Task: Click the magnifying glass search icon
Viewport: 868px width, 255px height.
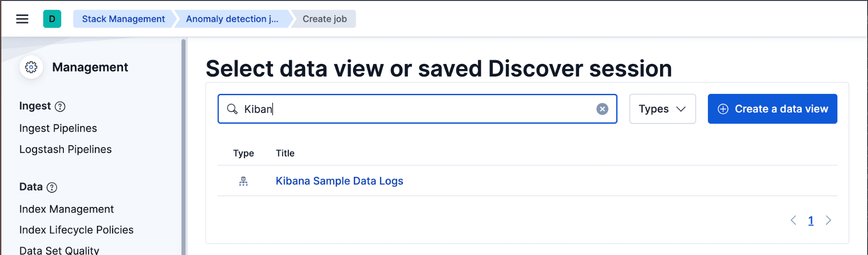Action: 233,109
